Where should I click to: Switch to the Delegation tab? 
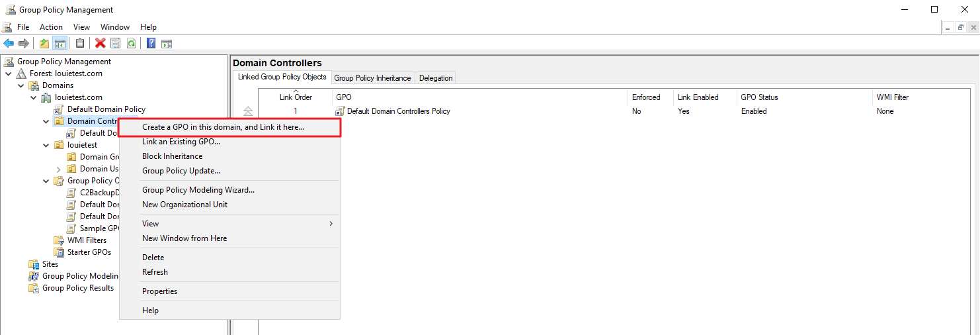(436, 78)
